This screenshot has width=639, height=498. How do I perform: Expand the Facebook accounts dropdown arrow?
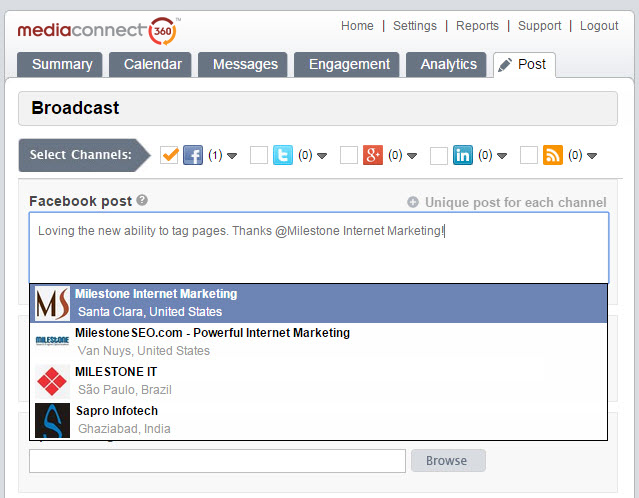(x=232, y=156)
